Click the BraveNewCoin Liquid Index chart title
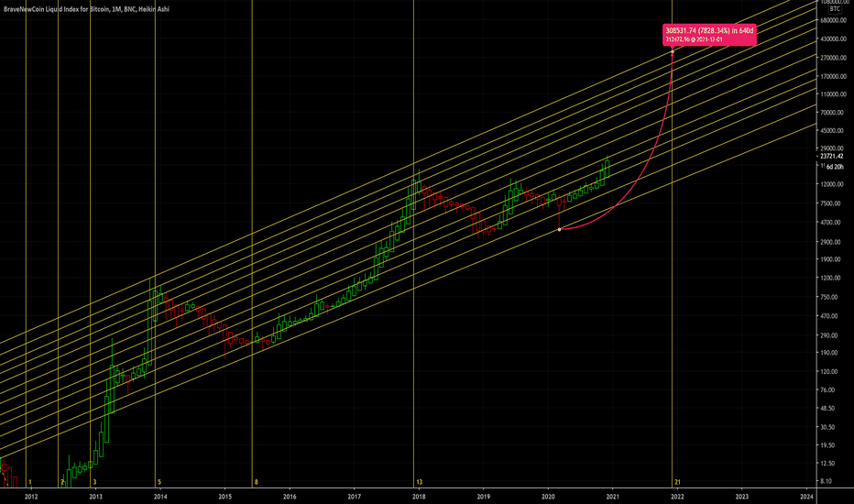The image size is (854, 504). click(x=86, y=9)
